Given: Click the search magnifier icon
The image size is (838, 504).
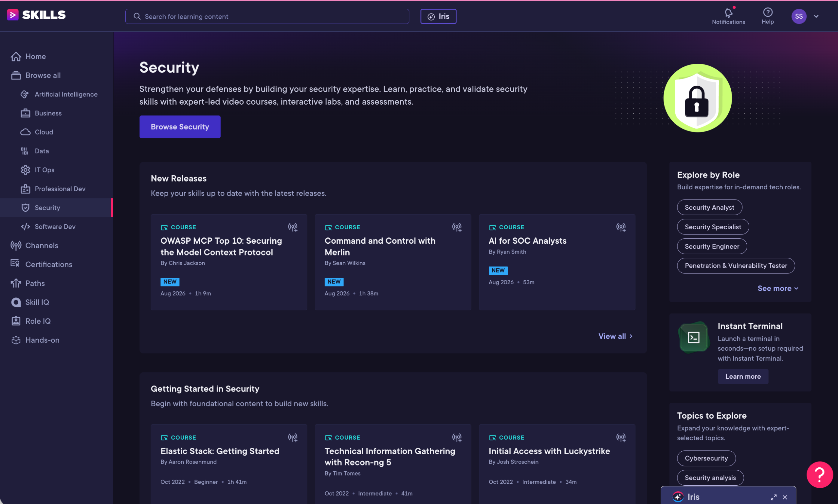Looking at the screenshot, I should (137, 16).
